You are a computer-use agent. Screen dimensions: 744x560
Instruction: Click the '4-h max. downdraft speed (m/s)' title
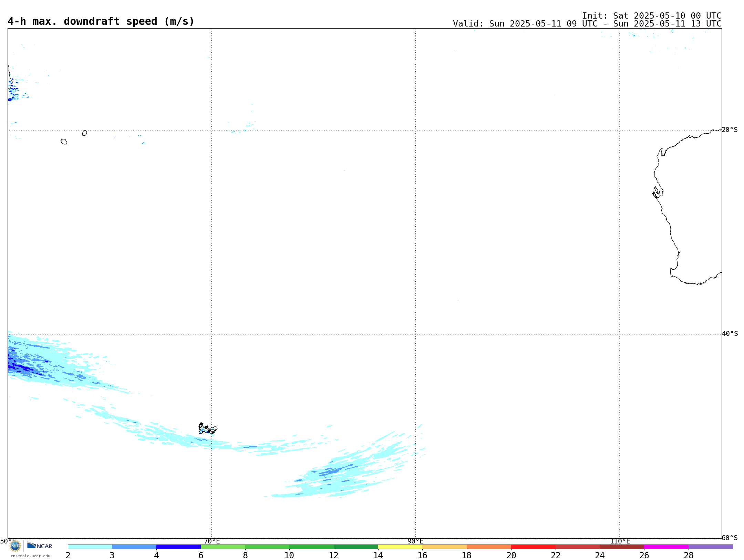(101, 21)
